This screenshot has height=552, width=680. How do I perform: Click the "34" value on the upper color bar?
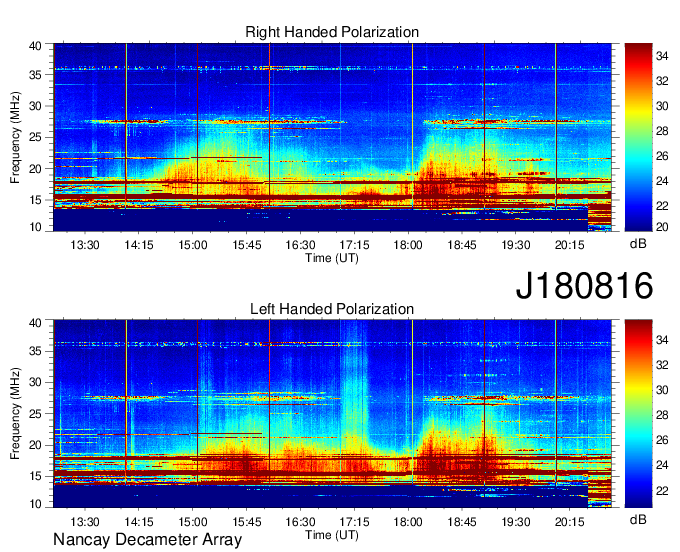[x=662, y=56]
